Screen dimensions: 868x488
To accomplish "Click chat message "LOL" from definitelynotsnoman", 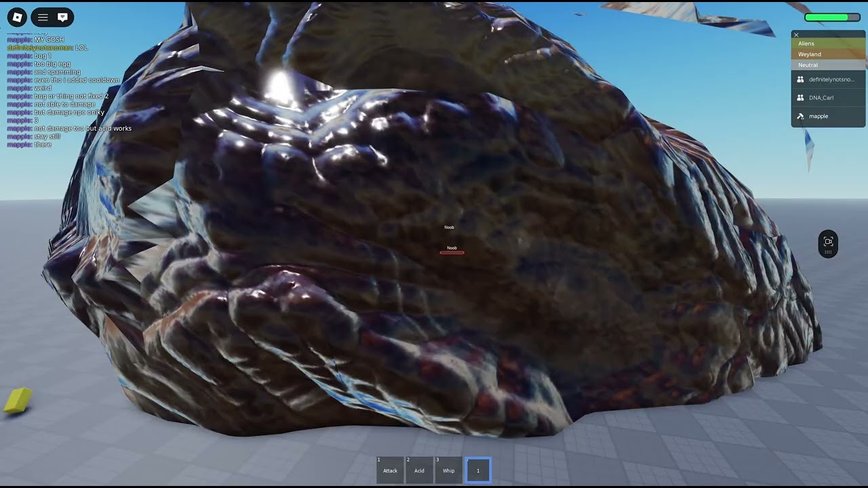I will pos(81,47).
